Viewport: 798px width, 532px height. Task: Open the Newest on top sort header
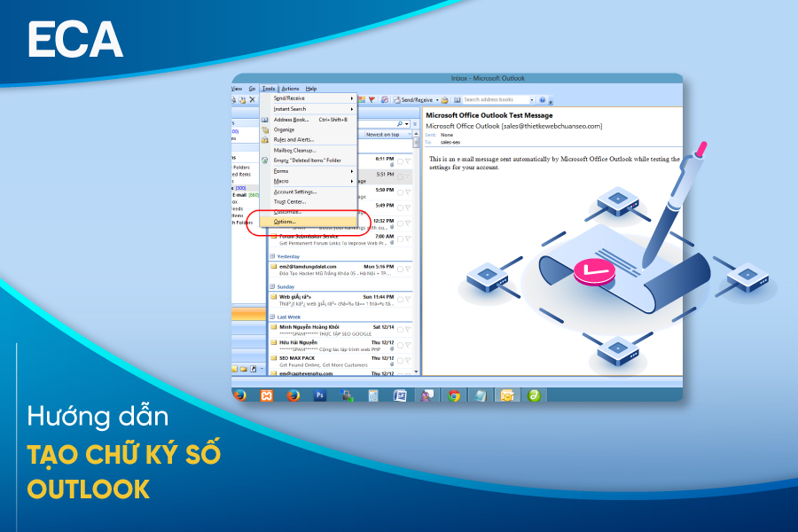(386, 135)
